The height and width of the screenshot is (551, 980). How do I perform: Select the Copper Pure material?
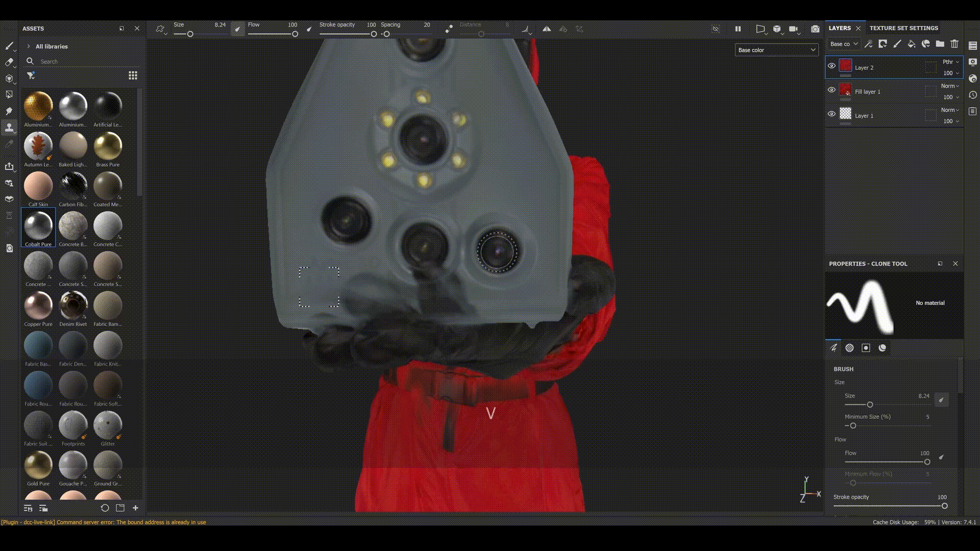click(x=38, y=309)
